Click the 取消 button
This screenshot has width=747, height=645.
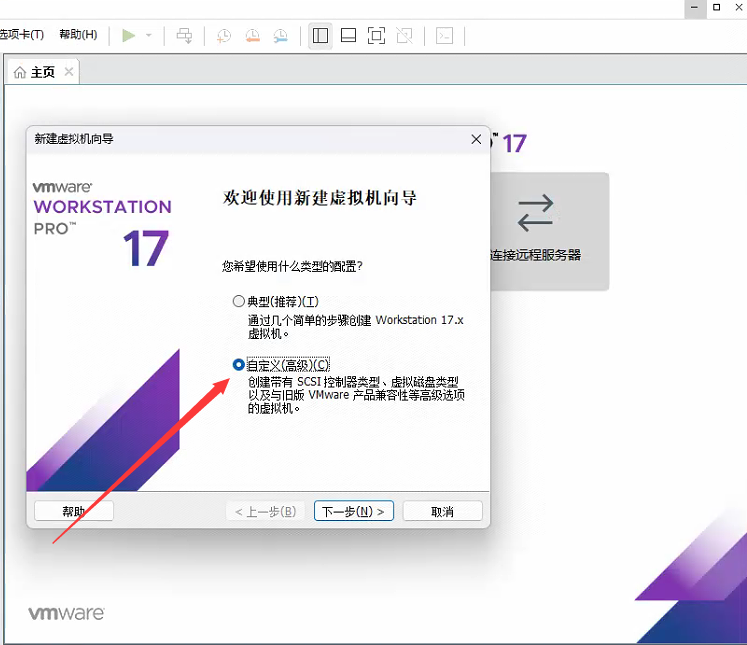(x=443, y=511)
